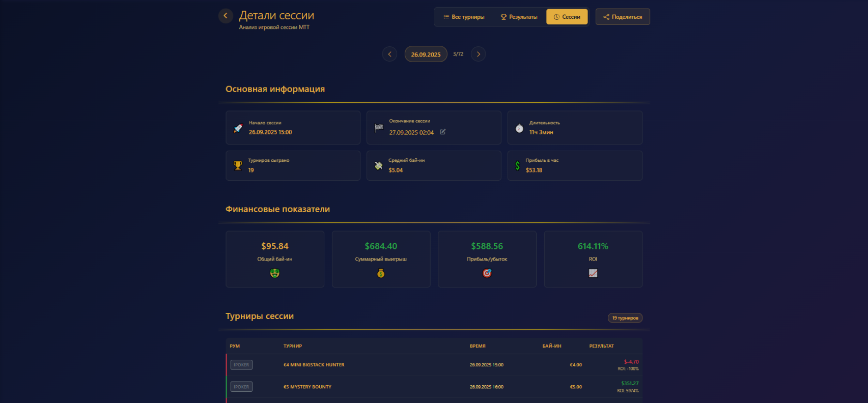Click the $684.40 total winnings value

pos(381,246)
